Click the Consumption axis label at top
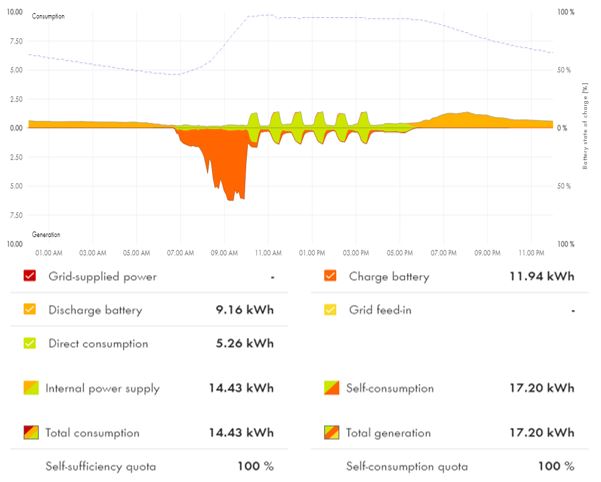Screen dimensions: 601x482 (x=50, y=17)
